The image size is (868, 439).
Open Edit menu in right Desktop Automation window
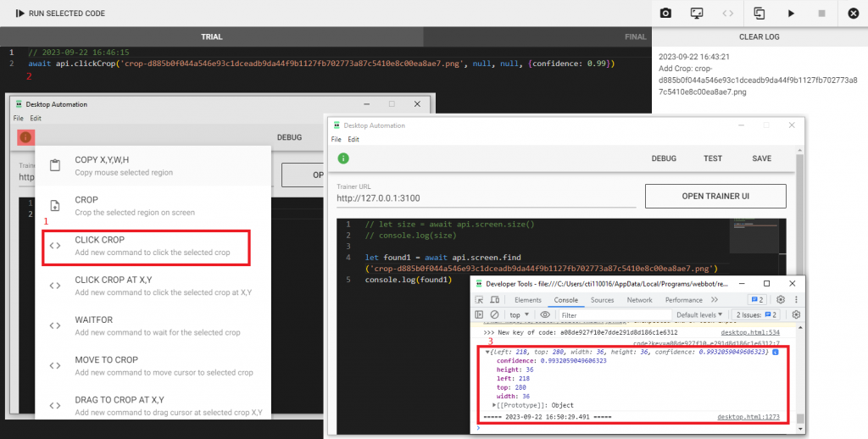(353, 140)
